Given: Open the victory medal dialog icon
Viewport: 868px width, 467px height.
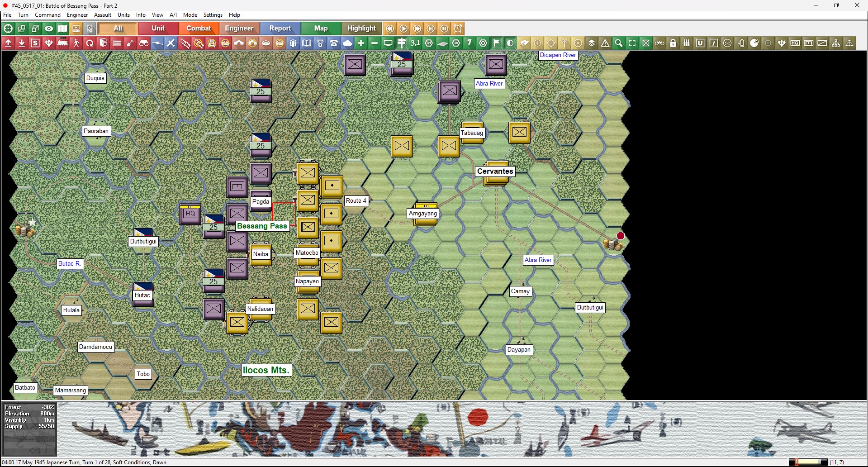Looking at the screenshot, I should pos(320,43).
